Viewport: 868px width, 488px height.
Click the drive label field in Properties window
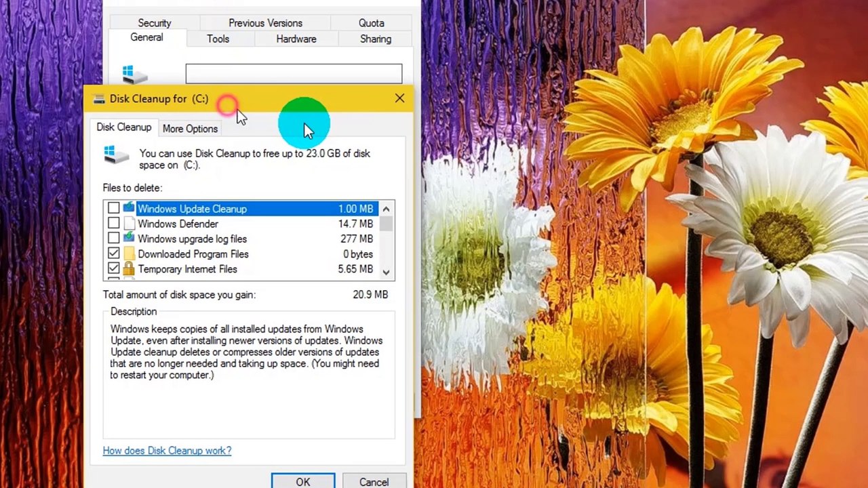tap(294, 74)
